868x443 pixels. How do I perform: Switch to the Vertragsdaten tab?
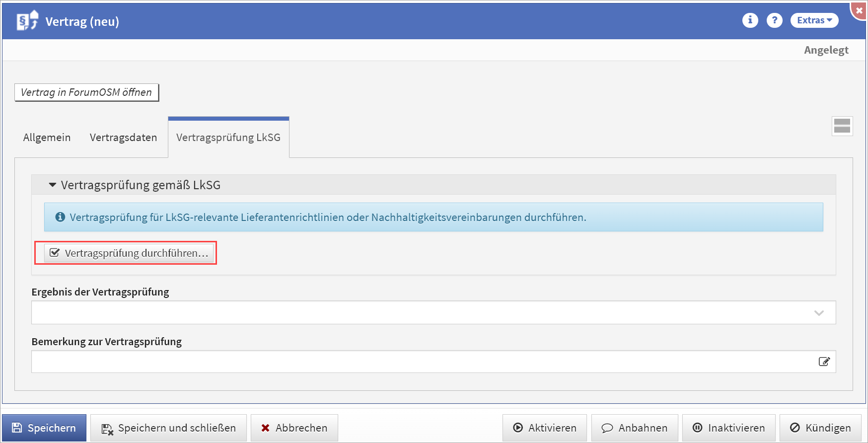[123, 138]
